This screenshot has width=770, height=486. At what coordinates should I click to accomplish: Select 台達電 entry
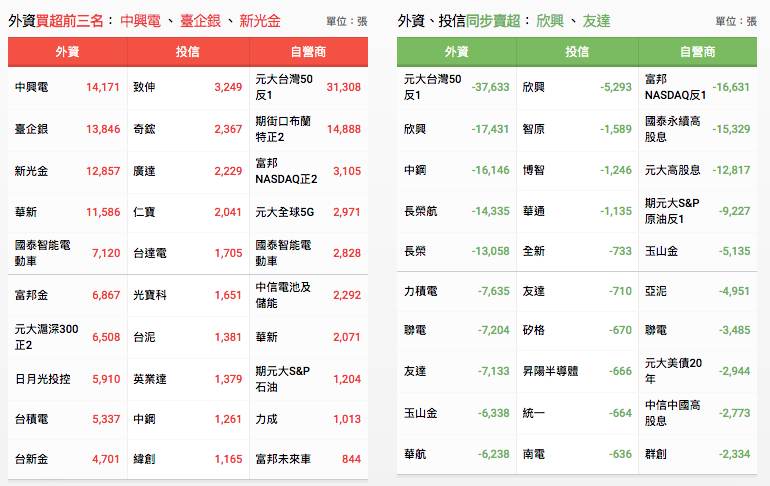pos(150,253)
